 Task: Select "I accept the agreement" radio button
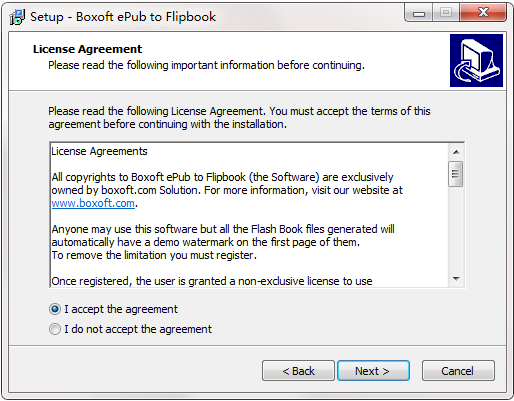pyautogui.click(x=55, y=309)
